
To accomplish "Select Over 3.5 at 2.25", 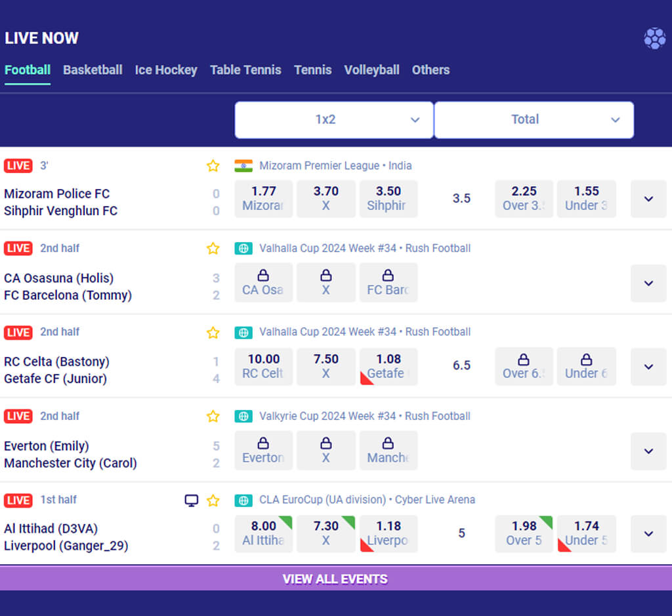I will coord(524,199).
